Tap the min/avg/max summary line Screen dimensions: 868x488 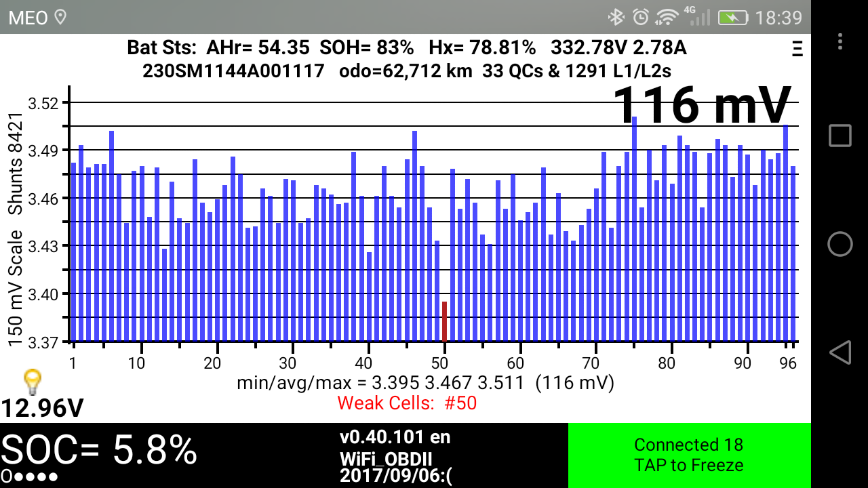tap(425, 383)
